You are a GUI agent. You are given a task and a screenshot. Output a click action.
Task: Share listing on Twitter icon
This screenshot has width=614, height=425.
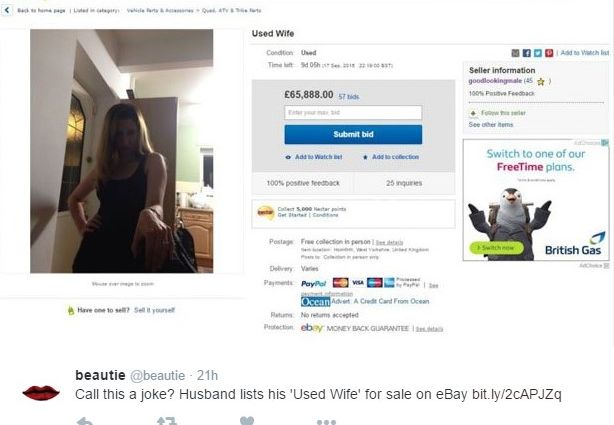click(538, 53)
